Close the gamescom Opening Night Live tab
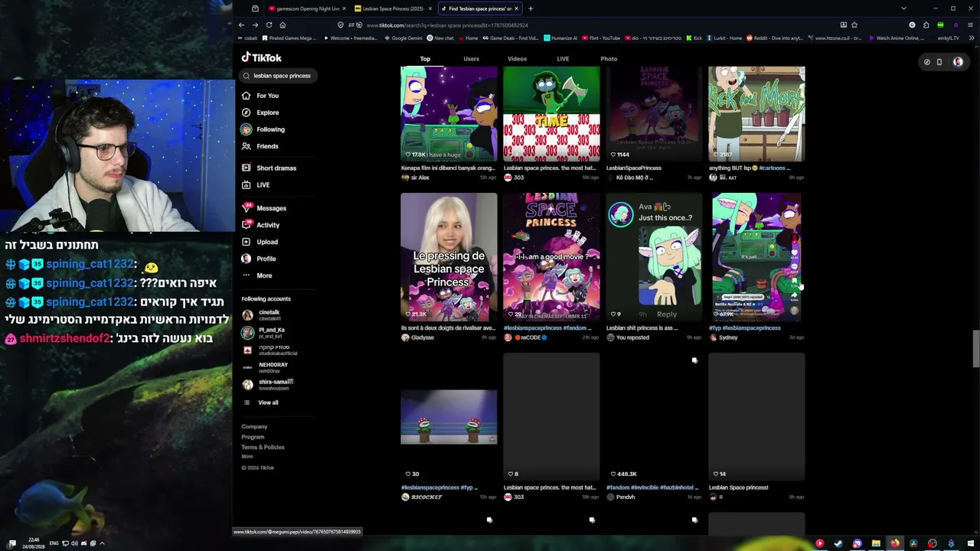The width and height of the screenshot is (980, 551). [x=344, y=8]
